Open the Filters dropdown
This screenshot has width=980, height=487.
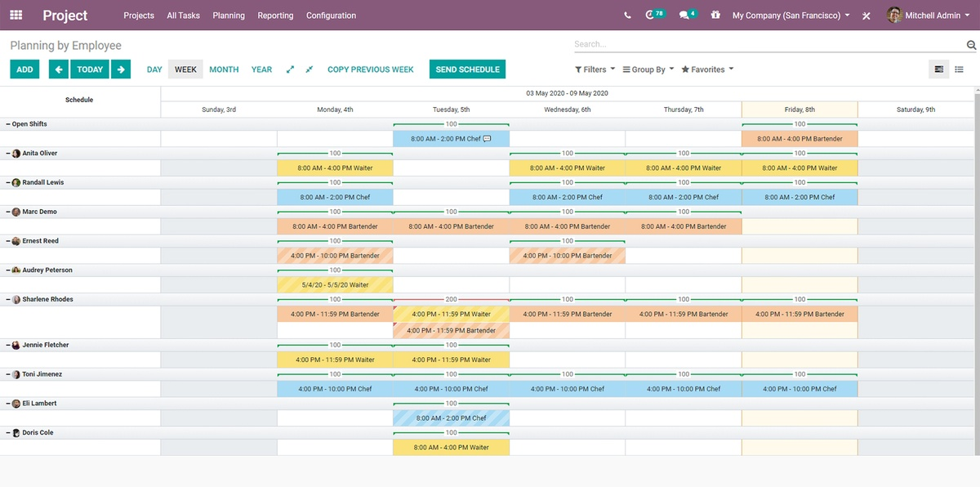pyautogui.click(x=595, y=69)
